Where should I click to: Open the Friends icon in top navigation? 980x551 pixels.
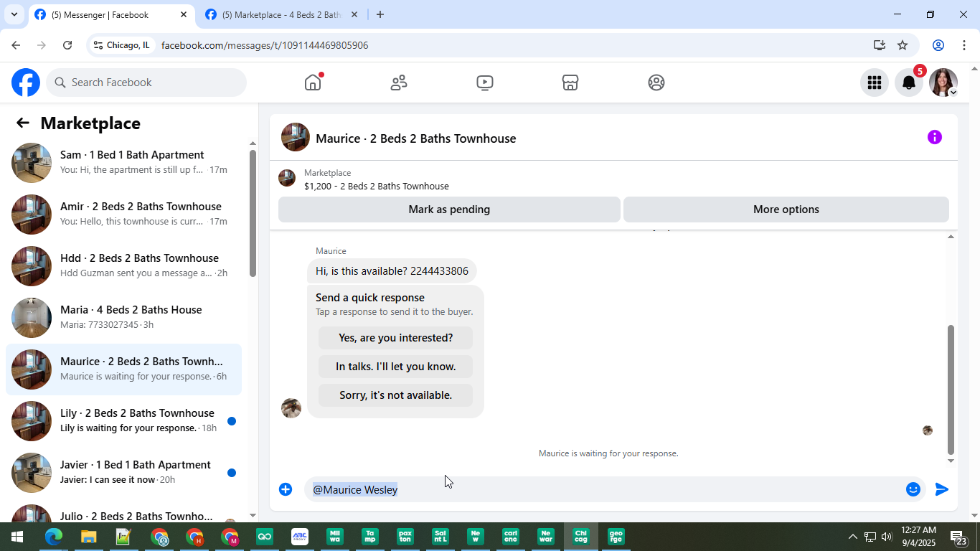point(399,83)
